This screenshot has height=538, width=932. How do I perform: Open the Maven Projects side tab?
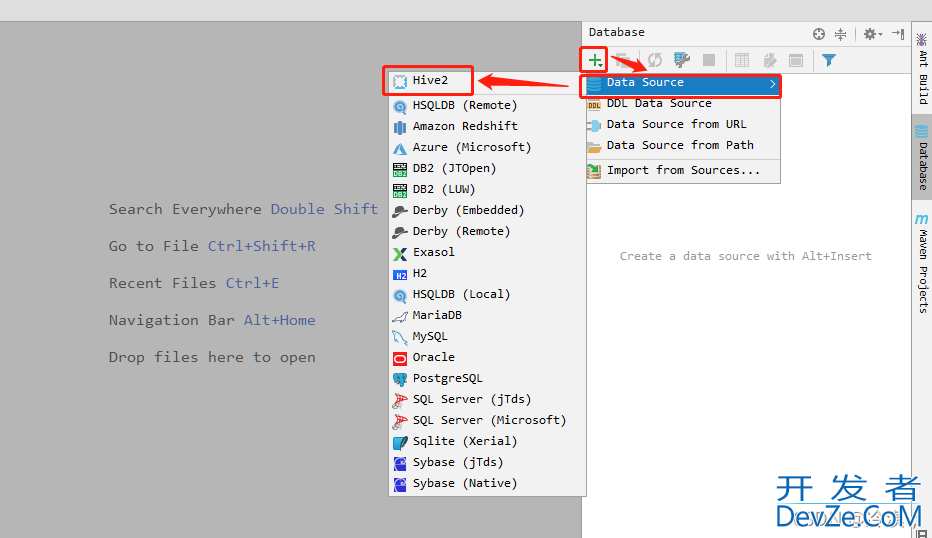(922, 263)
